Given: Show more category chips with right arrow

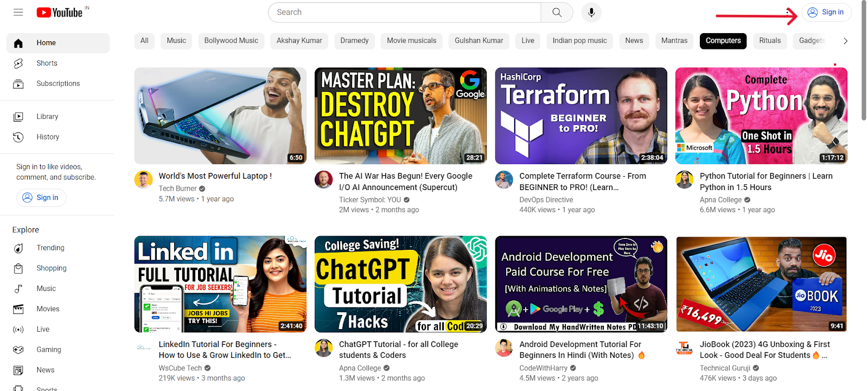Looking at the screenshot, I should [x=845, y=41].
